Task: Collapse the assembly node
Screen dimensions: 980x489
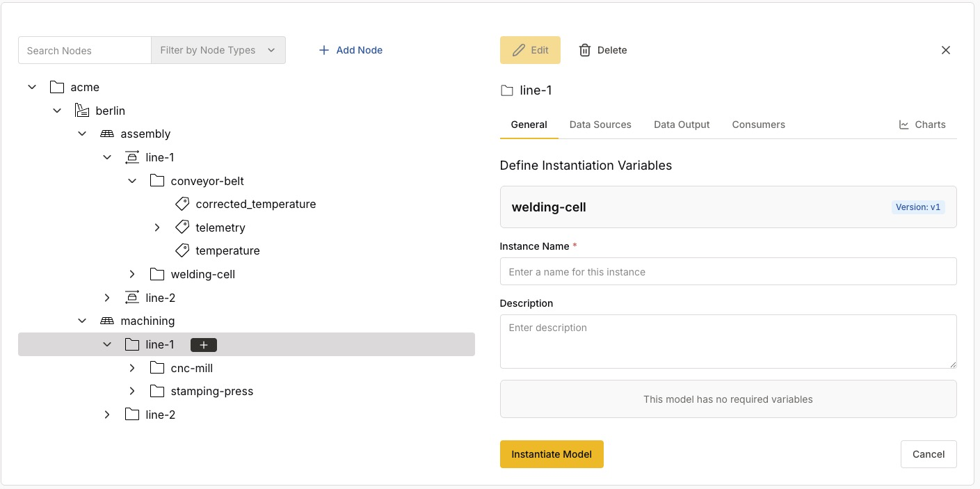Action: 82,134
